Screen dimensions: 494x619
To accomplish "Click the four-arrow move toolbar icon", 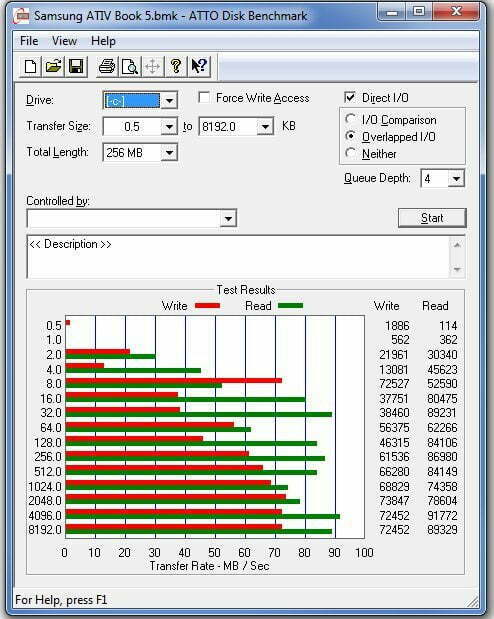I will [153, 66].
